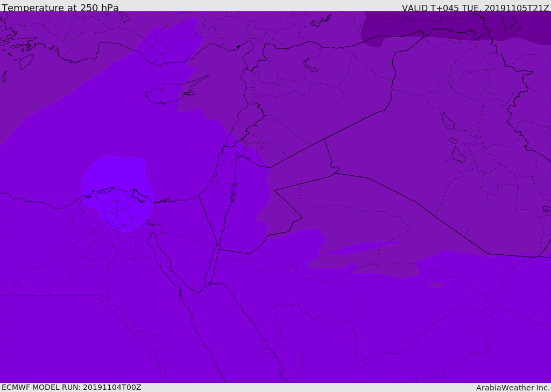Click the 'ArabiaWeather Inc' credit text
This screenshot has width=551, height=392.
point(512,388)
